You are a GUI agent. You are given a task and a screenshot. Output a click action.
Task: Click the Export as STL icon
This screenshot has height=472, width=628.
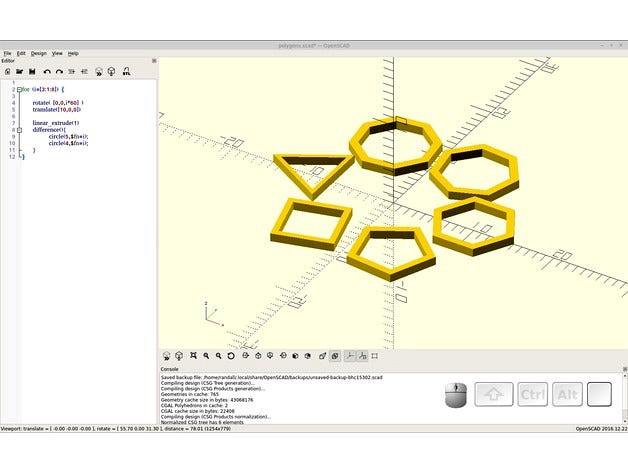127,72
